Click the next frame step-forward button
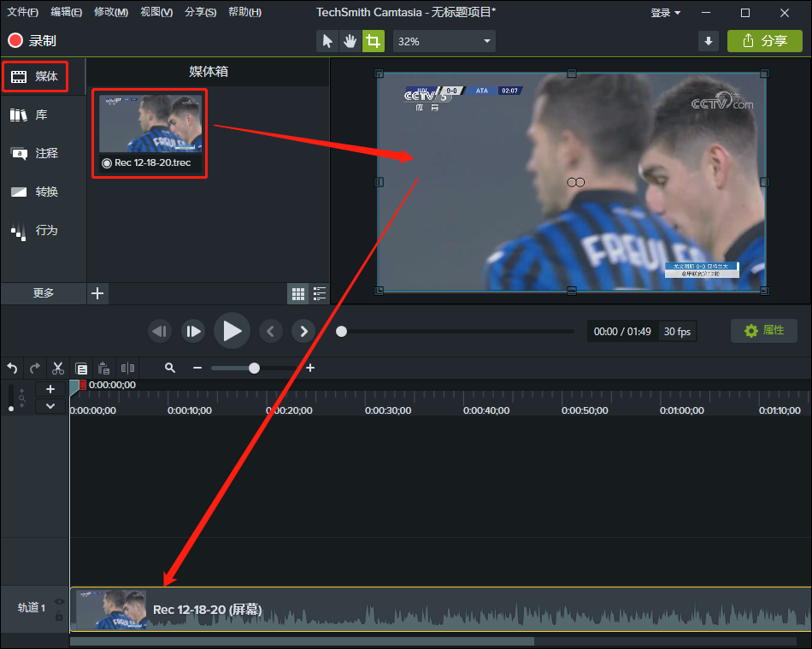 pyautogui.click(x=193, y=331)
